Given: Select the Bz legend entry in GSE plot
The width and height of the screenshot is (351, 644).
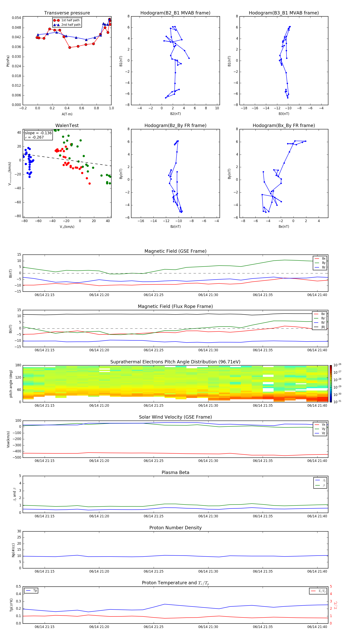Looking at the screenshot, I should tap(320, 267).
